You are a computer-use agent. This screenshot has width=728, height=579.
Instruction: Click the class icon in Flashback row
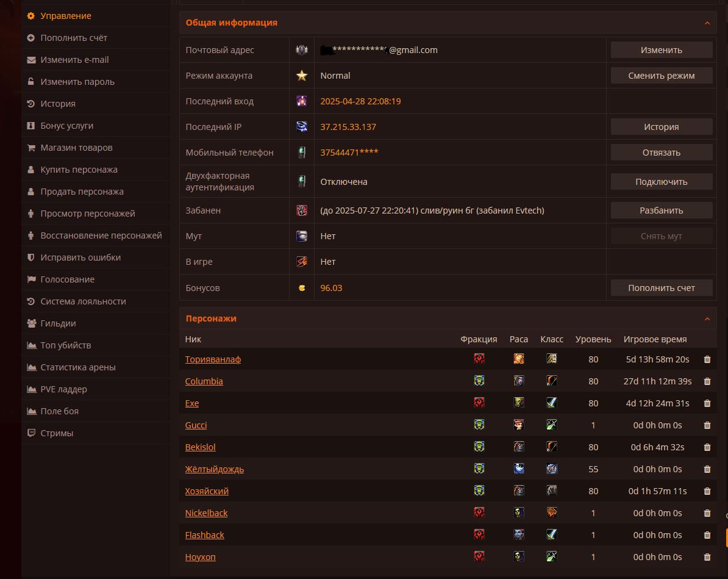(552, 534)
